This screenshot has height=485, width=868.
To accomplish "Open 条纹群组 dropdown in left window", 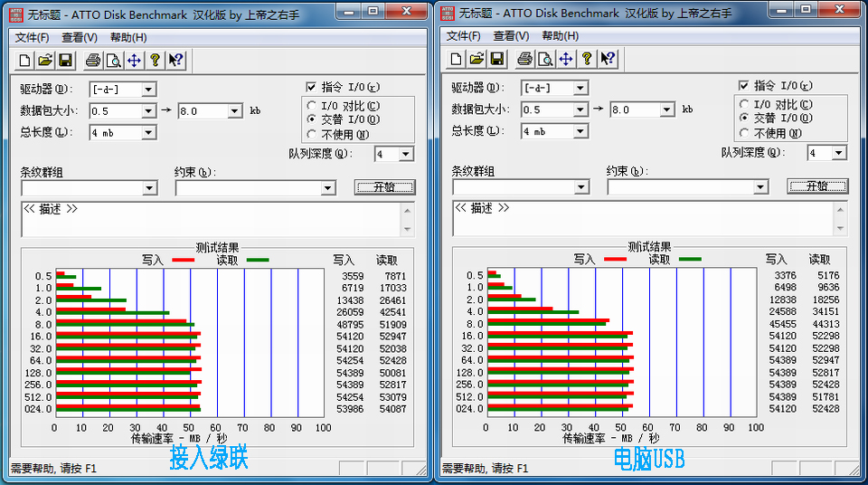I will (149, 188).
